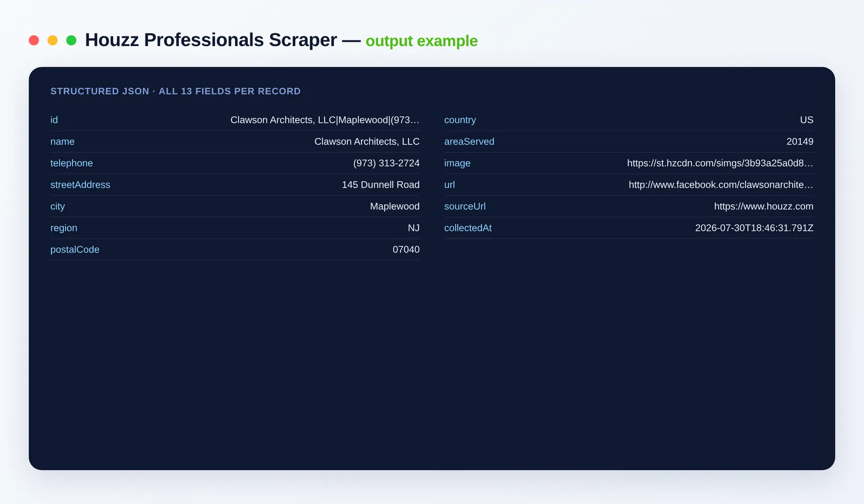Click the green 'output example' text

(421, 41)
